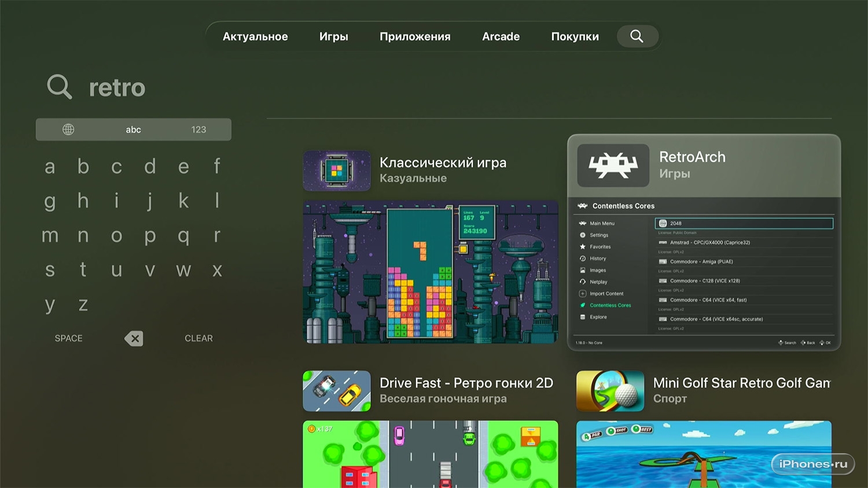Open the Mini Golf Star app icon
The height and width of the screenshot is (488, 868).
click(610, 391)
